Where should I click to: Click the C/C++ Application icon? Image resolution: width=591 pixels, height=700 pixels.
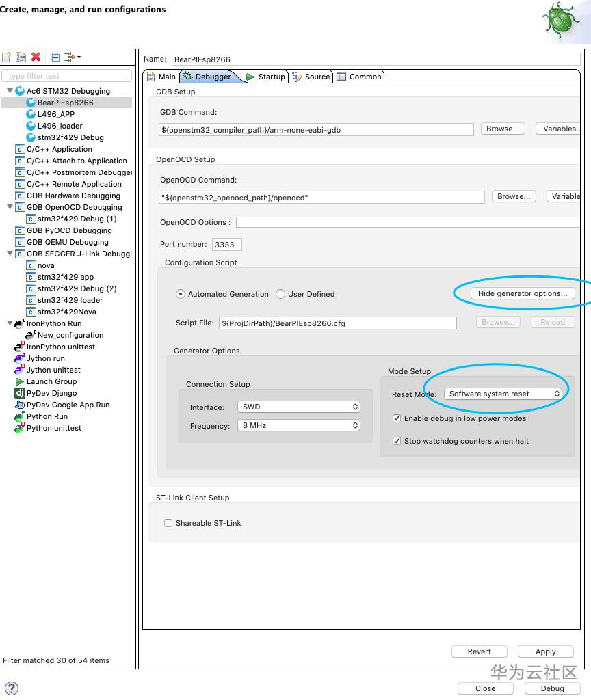[20, 149]
